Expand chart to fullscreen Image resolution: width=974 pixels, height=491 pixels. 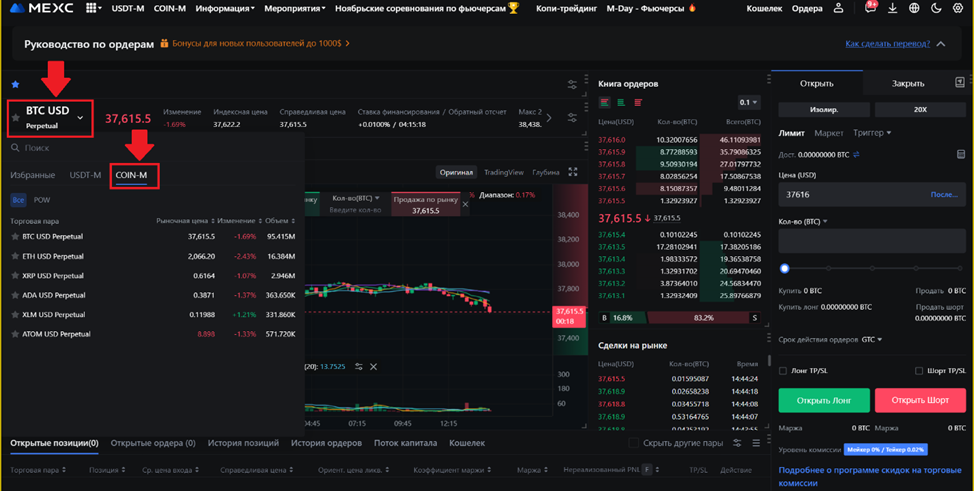573,172
